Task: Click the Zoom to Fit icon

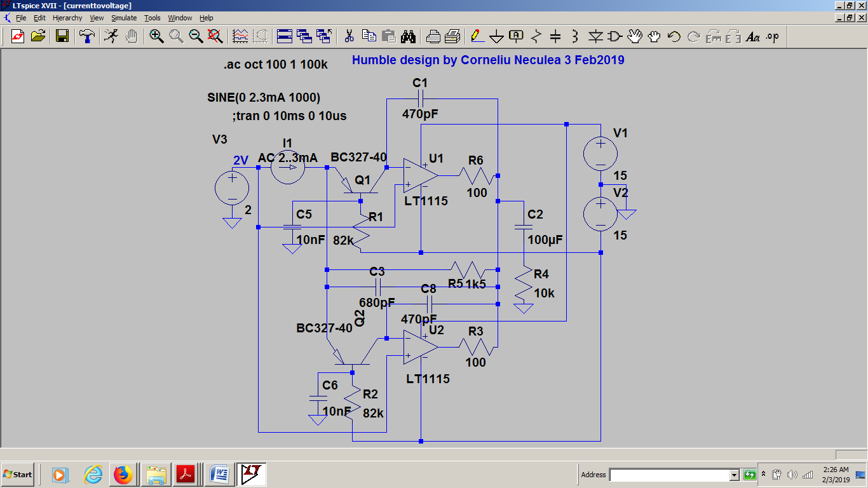Action: click(215, 36)
